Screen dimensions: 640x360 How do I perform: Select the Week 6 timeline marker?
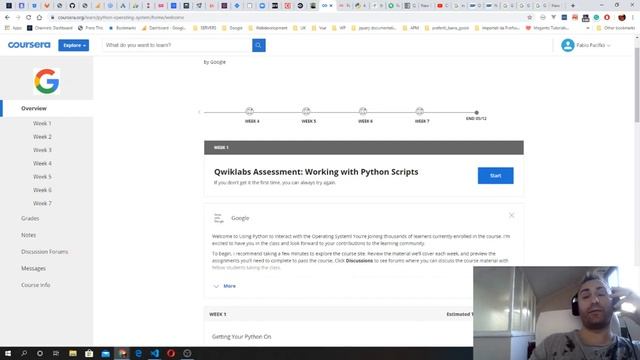tap(363, 111)
